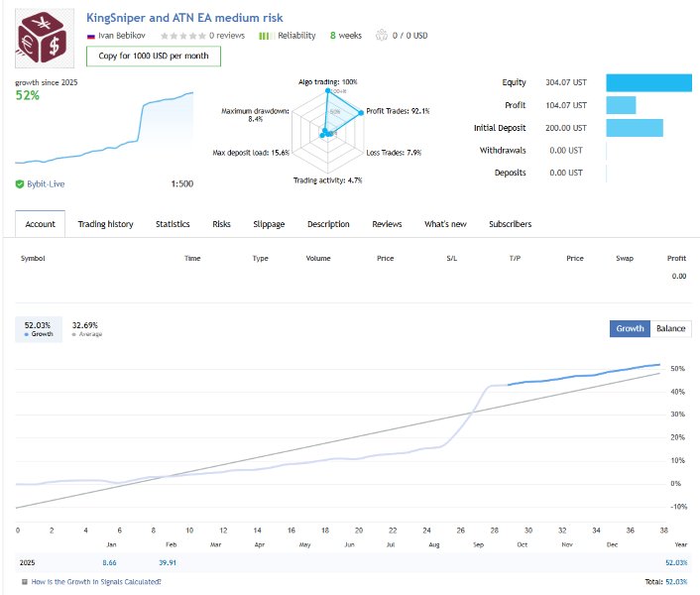700x595 pixels.
Task: Open the Slippage tab
Action: point(269,224)
